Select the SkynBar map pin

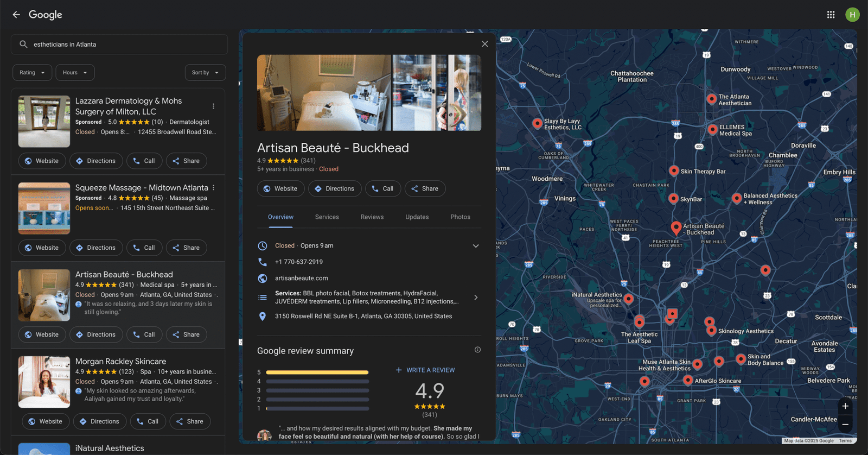tap(673, 198)
